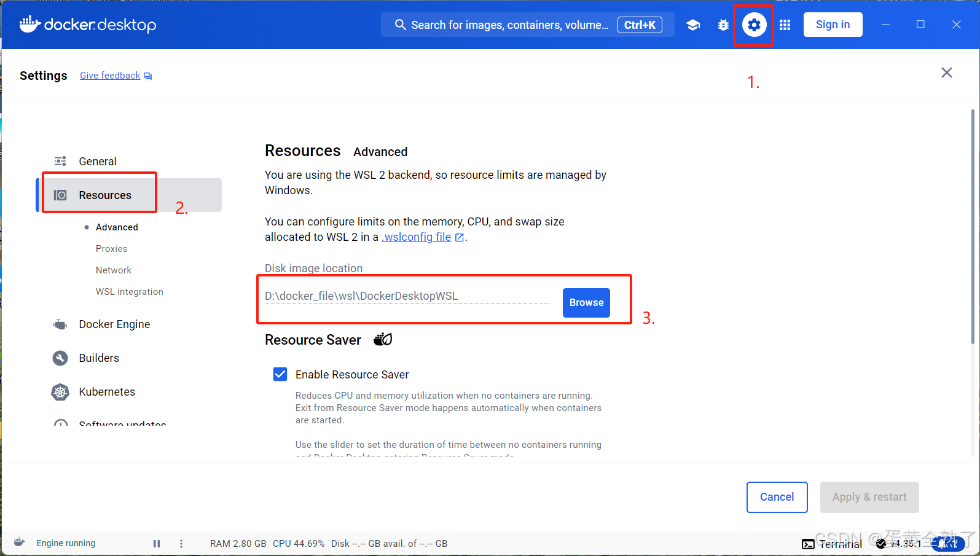Click the Resources sidebar icon

[60, 195]
